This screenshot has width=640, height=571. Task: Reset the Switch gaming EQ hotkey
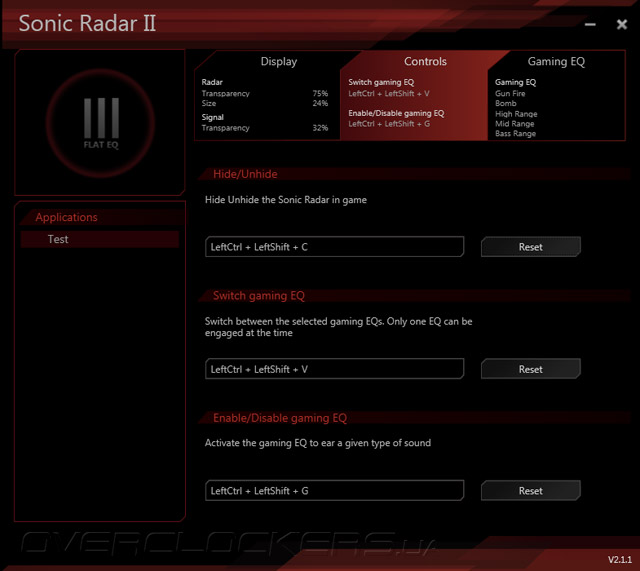tap(531, 369)
